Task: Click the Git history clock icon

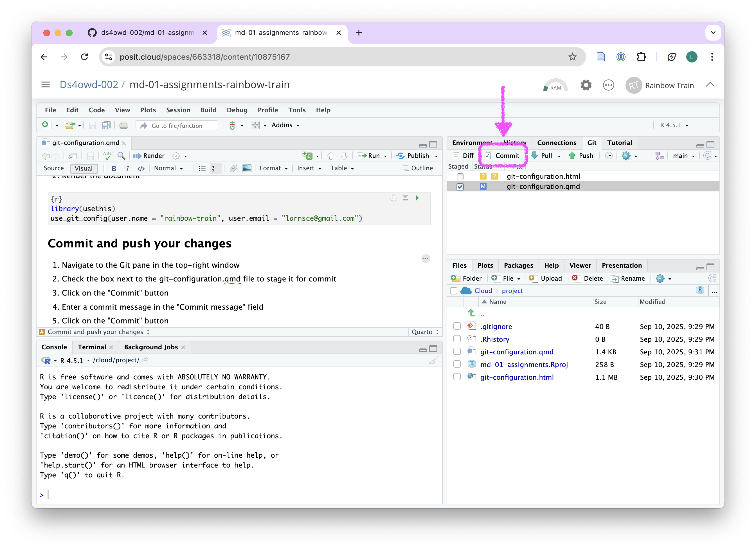Action: tap(609, 156)
